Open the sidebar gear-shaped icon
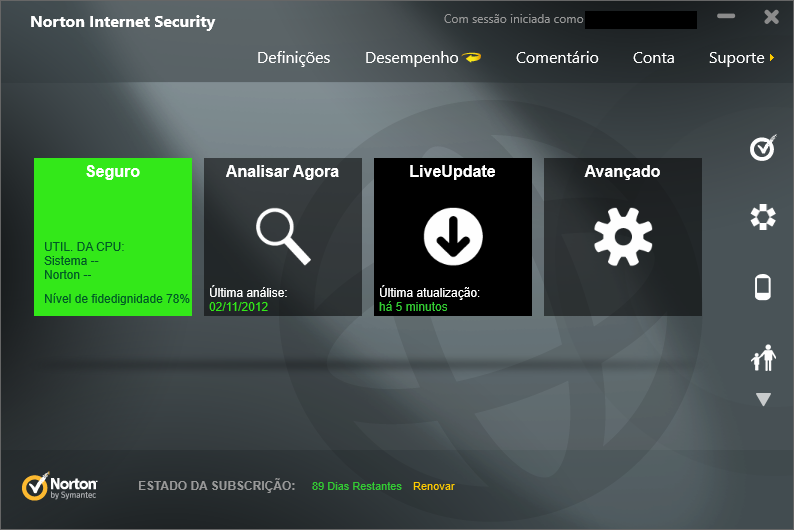The image size is (794, 530). click(763, 217)
